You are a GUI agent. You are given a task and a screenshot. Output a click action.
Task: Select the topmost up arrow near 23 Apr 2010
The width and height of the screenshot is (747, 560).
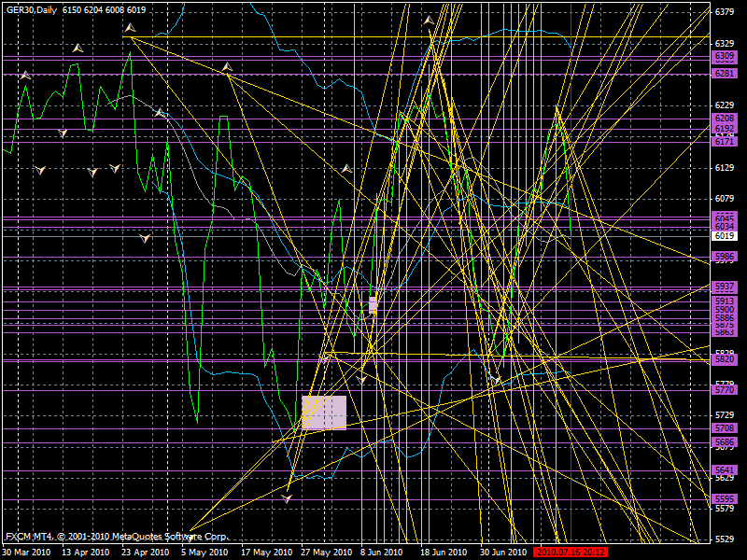click(x=129, y=28)
